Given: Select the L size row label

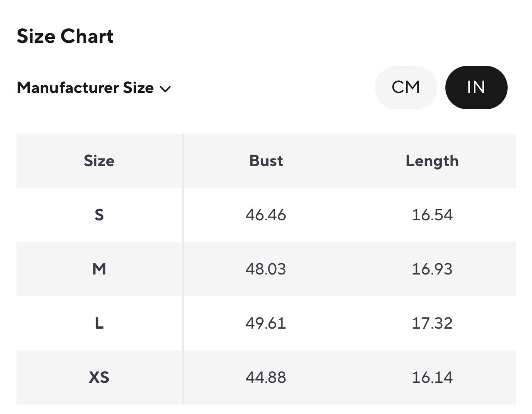Looking at the screenshot, I should (99, 323).
